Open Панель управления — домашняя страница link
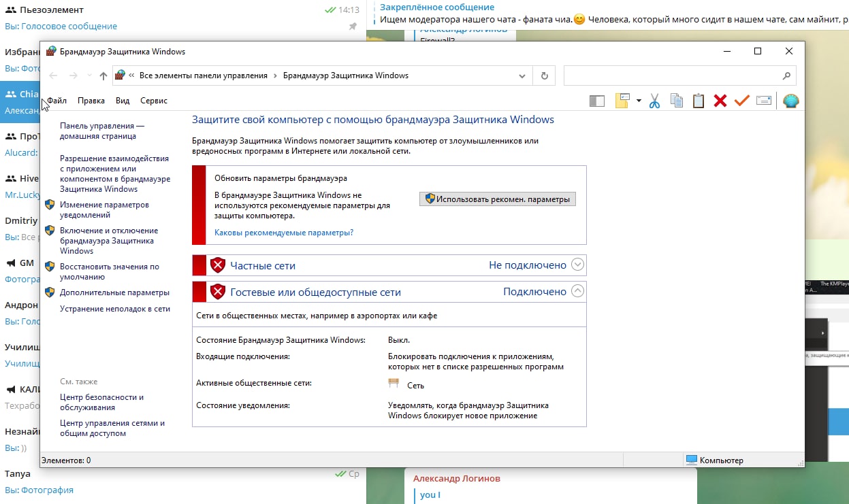This screenshot has width=849, height=504. pyautogui.click(x=102, y=131)
